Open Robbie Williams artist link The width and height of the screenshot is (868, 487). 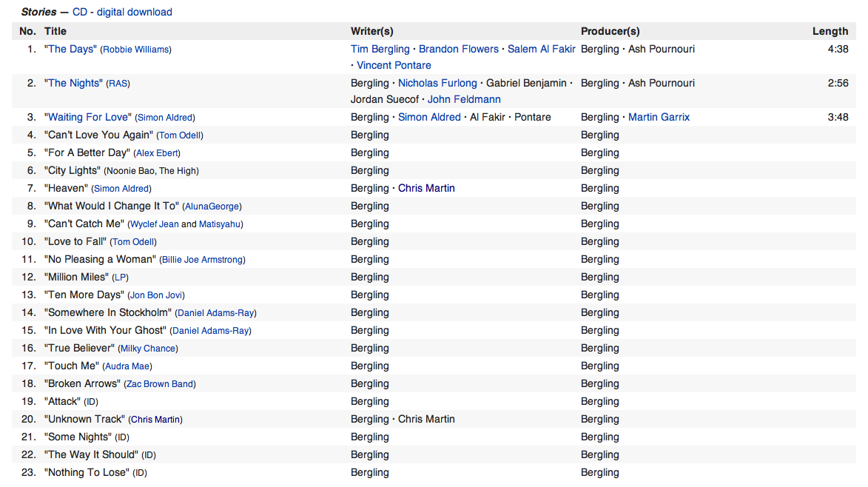pyautogui.click(x=135, y=50)
